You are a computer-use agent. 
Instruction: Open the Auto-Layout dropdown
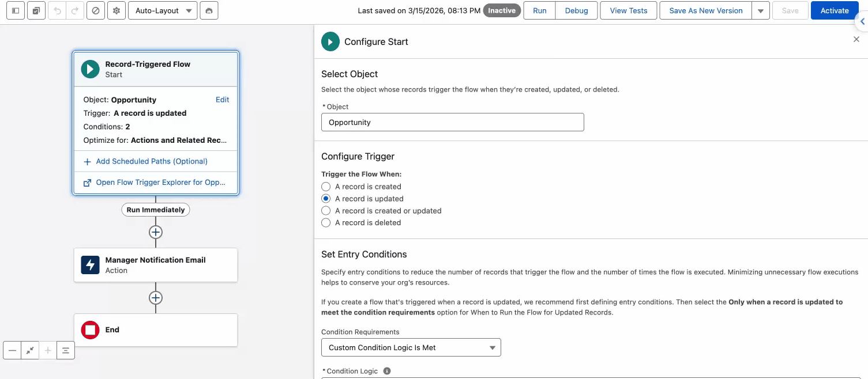tap(162, 10)
